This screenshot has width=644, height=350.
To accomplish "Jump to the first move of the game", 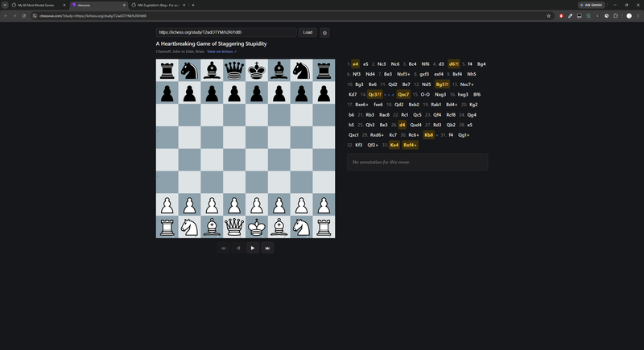I will tap(224, 248).
